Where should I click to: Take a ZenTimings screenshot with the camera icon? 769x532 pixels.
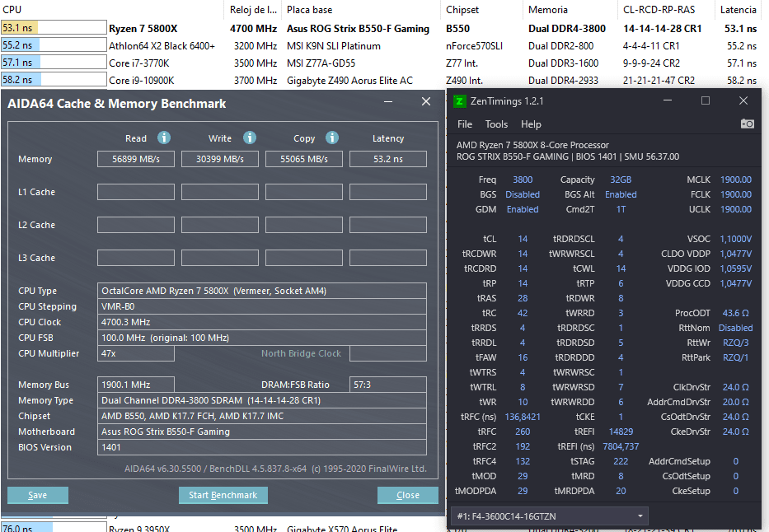tap(747, 124)
